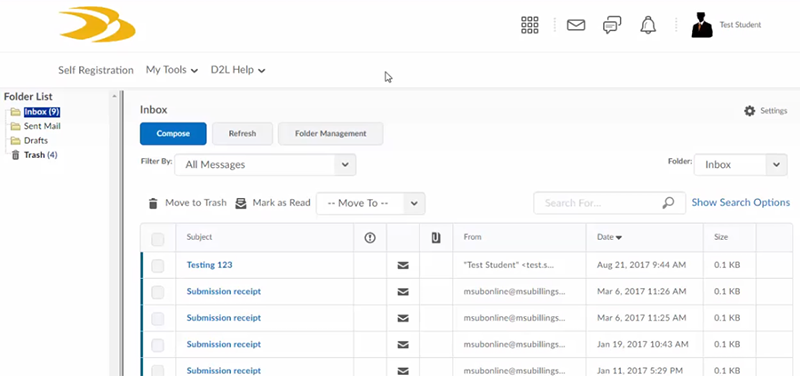Select the checkbox for the Mar 6 11:26 AM message
Viewport: 800px width, 376px height.
click(158, 292)
